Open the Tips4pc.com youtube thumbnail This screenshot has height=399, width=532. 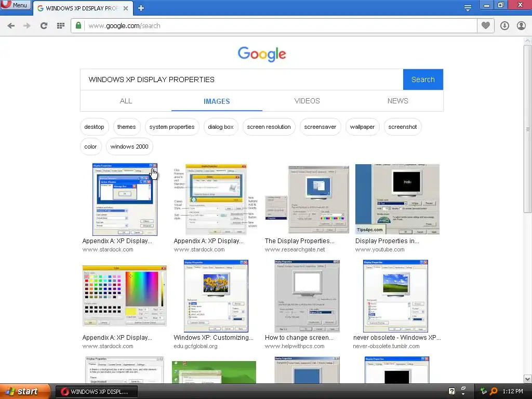click(x=397, y=199)
